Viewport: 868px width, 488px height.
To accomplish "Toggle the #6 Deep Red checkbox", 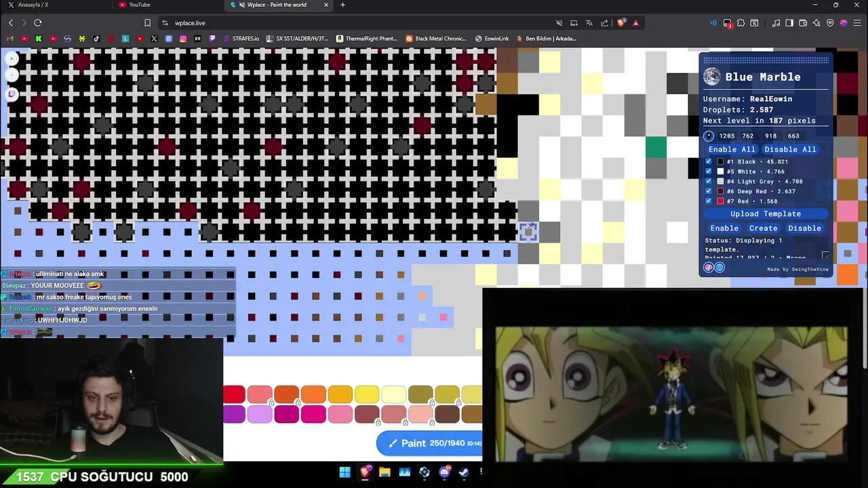I will [x=709, y=191].
